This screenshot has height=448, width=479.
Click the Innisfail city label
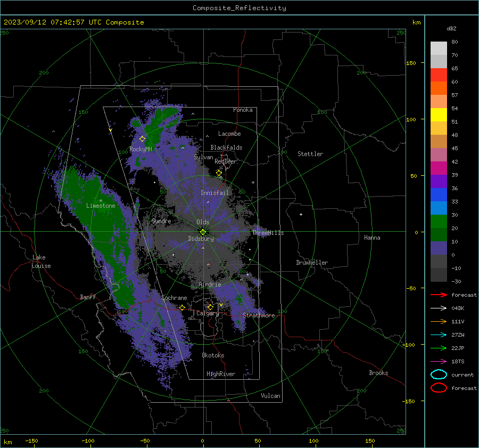214,193
